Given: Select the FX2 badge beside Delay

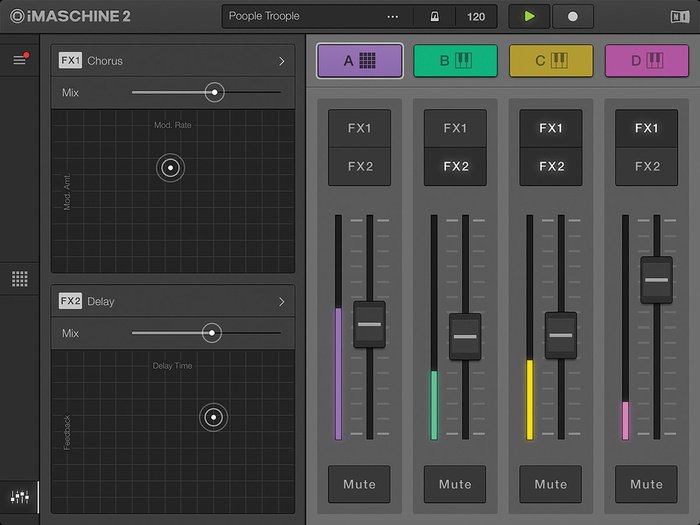Looking at the screenshot, I should (70, 301).
